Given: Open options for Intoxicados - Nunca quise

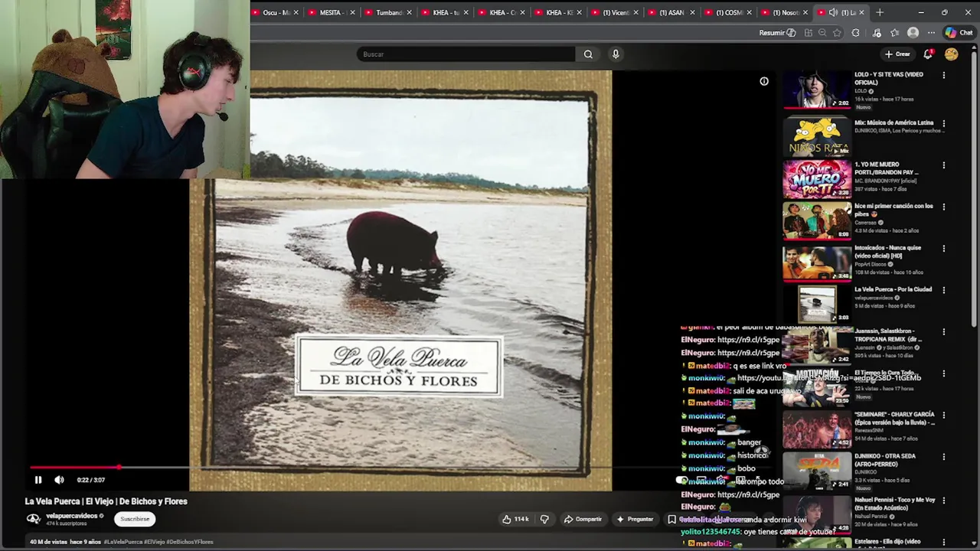Looking at the screenshot, I should 943,249.
